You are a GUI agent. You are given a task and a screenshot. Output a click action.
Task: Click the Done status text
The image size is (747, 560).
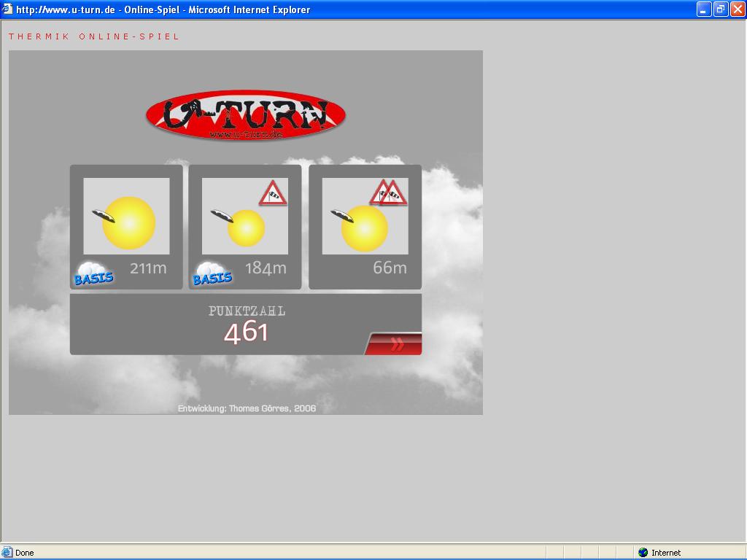(x=24, y=553)
